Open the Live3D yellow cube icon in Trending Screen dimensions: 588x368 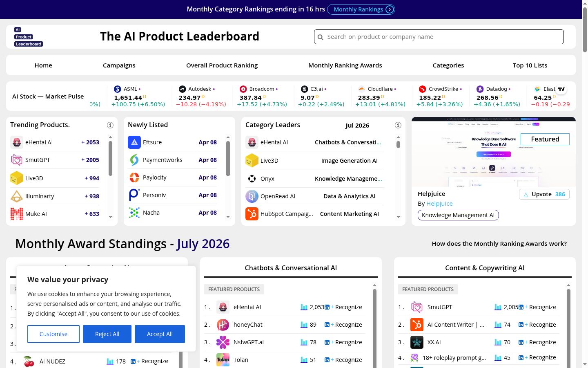pos(17,178)
